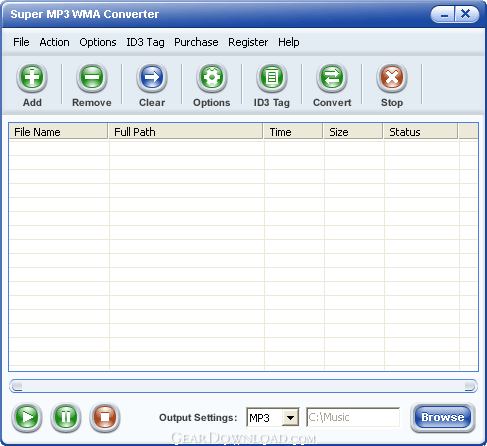
Task: Click the Browse button for output folder
Action: pyautogui.click(x=443, y=417)
